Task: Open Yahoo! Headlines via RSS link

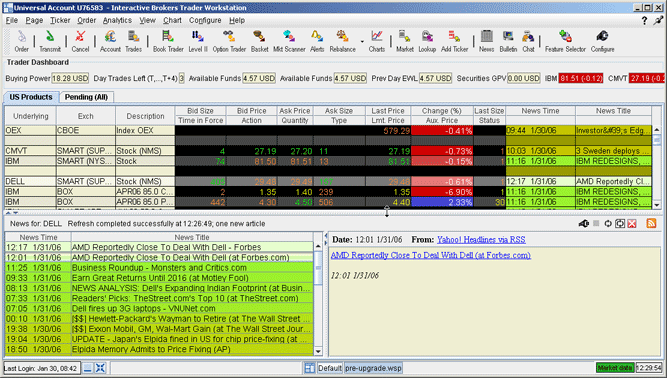Action: [481, 239]
